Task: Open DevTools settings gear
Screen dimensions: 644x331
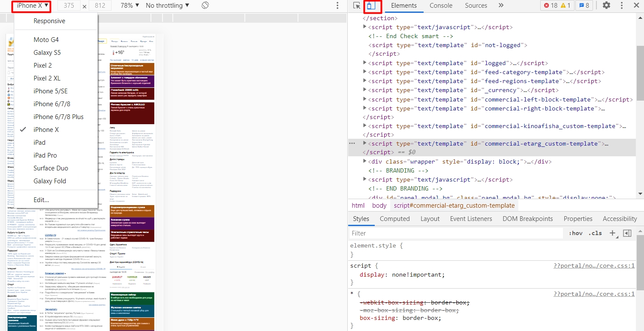Action: click(606, 6)
